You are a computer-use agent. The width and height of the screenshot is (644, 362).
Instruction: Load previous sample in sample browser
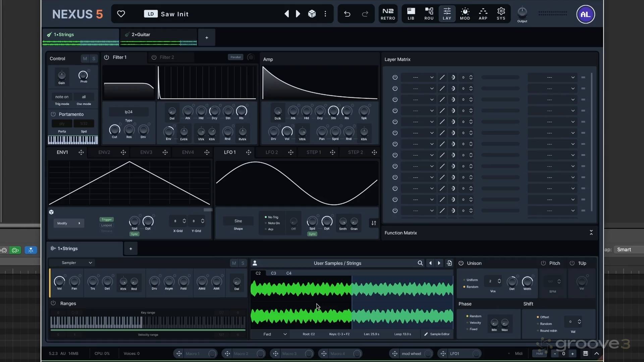tap(430, 263)
